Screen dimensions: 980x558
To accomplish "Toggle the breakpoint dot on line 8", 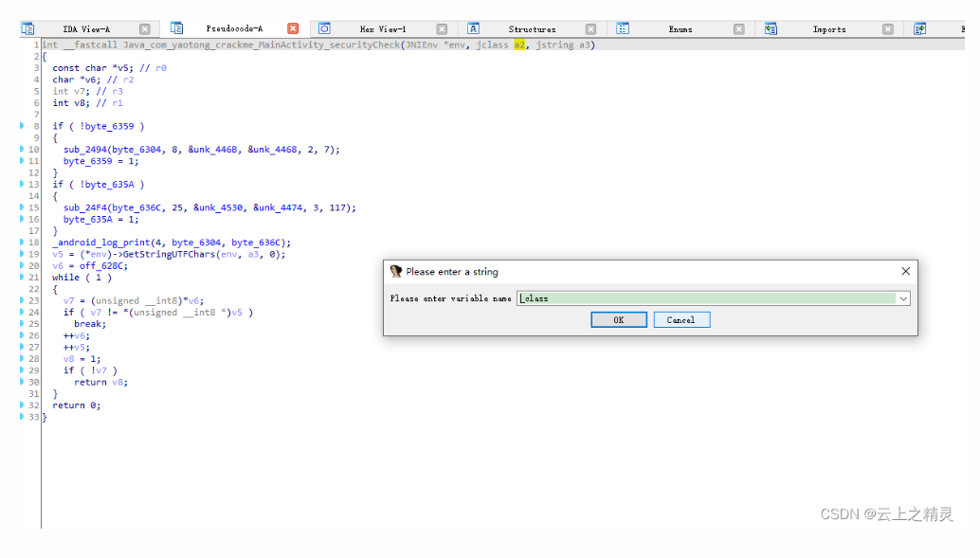I will (x=22, y=126).
